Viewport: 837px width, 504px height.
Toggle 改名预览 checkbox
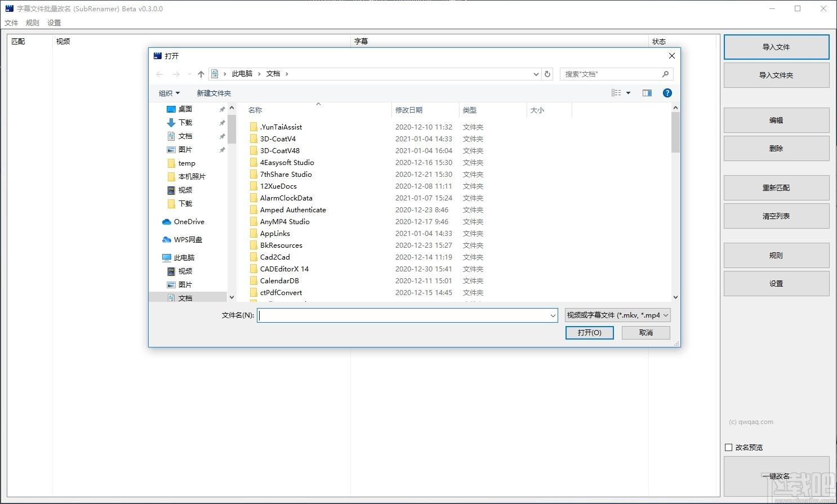coord(728,447)
